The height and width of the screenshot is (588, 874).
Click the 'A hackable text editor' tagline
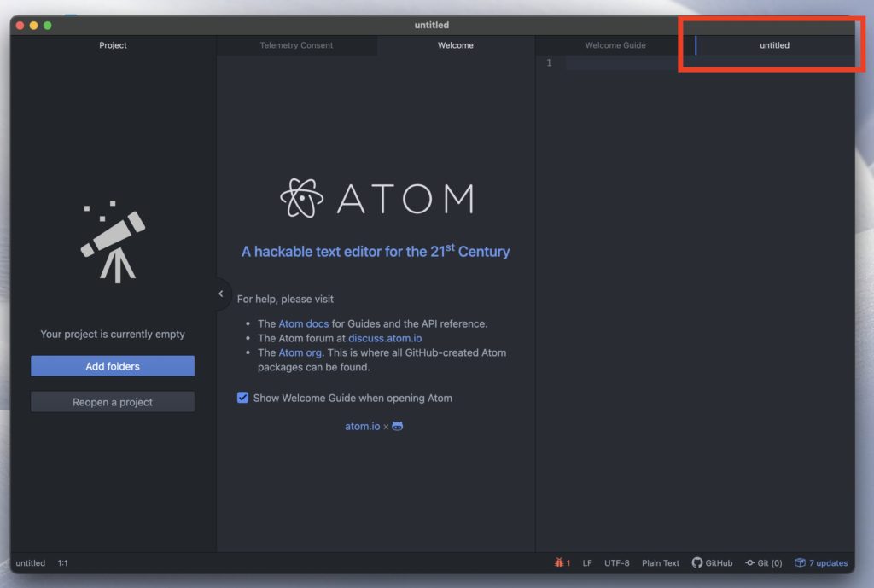click(x=376, y=251)
